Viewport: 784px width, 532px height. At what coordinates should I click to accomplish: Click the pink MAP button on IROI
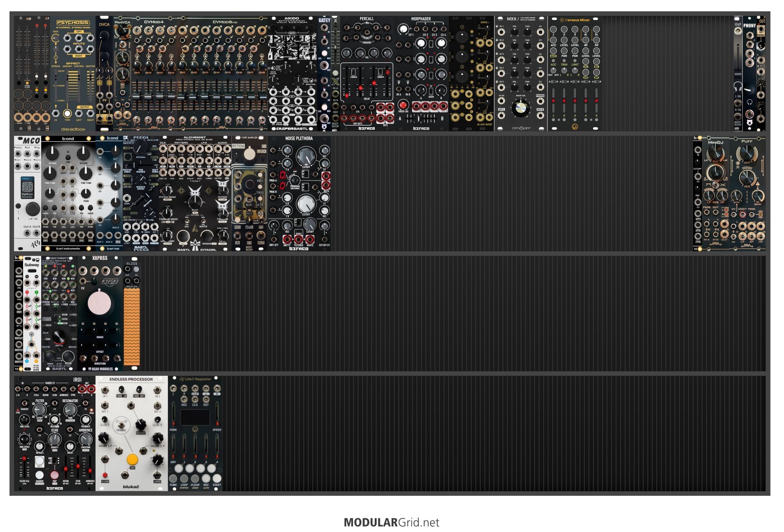click(x=54, y=475)
